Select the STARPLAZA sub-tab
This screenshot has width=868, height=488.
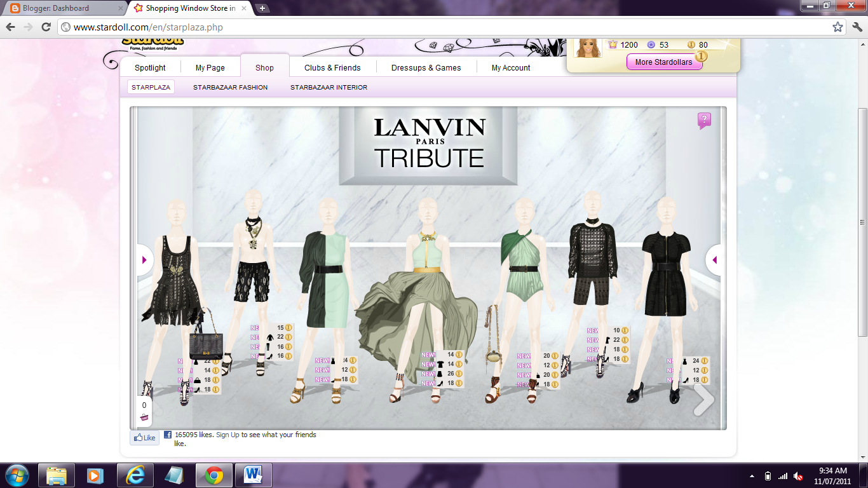pos(151,87)
